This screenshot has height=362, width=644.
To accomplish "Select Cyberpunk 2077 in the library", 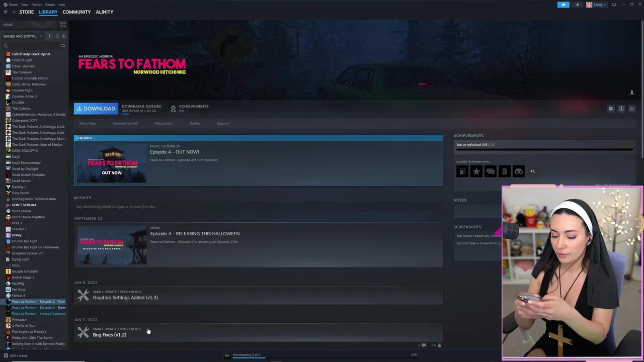I will [x=24, y=121].
